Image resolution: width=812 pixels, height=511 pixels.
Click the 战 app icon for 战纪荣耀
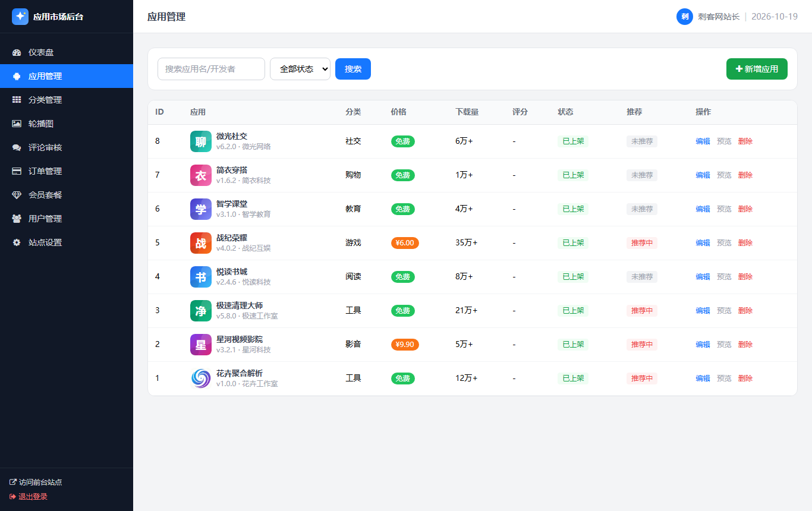[x=201, y=243]
